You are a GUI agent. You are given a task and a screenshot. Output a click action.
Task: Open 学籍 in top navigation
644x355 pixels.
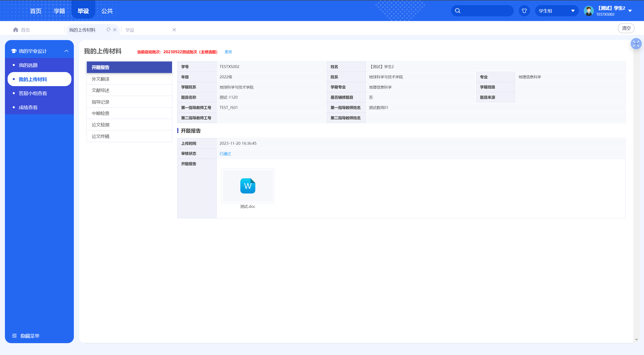59,11
